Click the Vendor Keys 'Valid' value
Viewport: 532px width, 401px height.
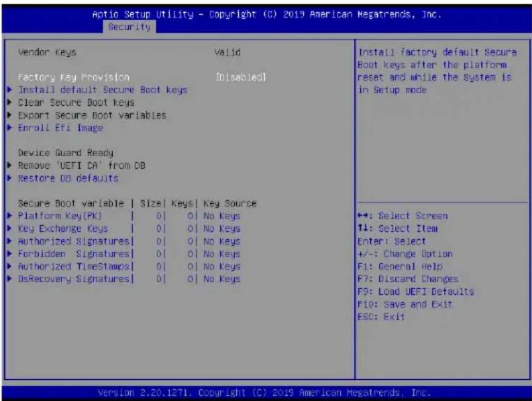(228, 52)
